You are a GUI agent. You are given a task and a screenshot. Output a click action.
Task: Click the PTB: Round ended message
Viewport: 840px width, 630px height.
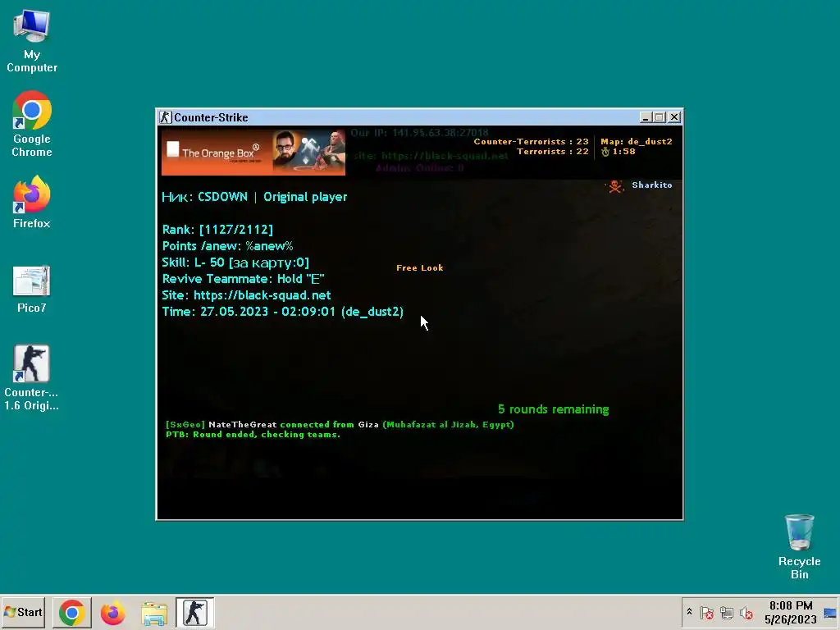tap(253, 435)
